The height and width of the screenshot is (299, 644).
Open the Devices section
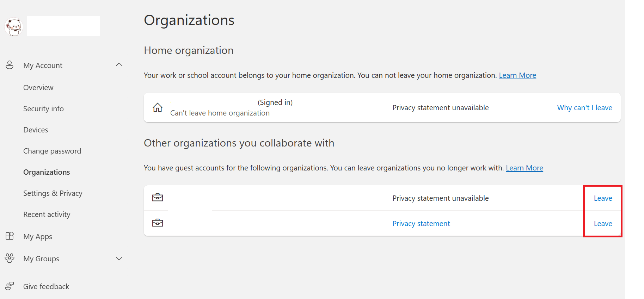pyautogui.click(x=36, y=130)
